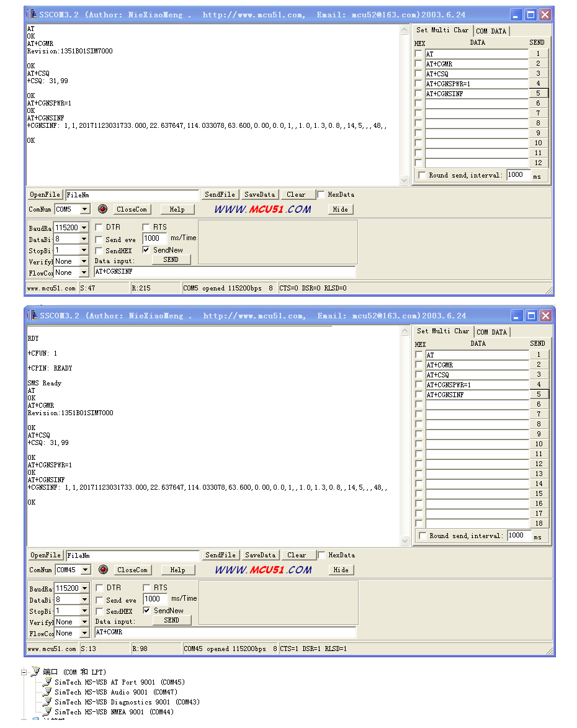The width and height of the screenshot is (577, 728).
Task: Click the port icon beside SimTech HS-USB Audio 9001
Action: click(47, 692)
